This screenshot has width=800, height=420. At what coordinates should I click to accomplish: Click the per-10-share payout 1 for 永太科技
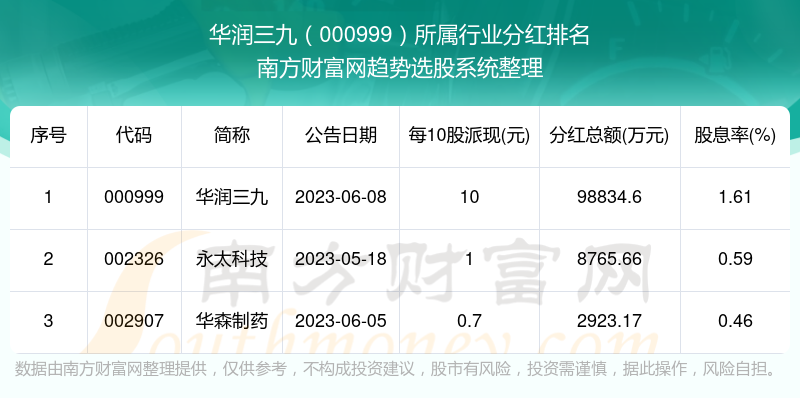click(469, 259)
